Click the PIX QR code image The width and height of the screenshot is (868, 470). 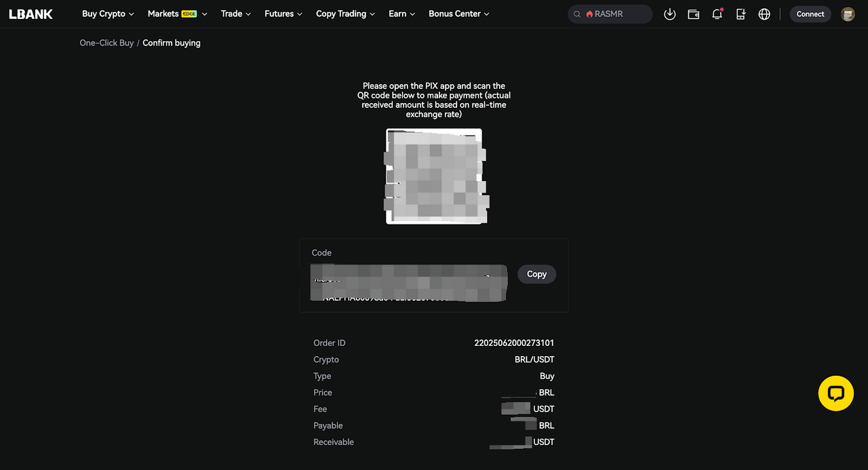434,176
